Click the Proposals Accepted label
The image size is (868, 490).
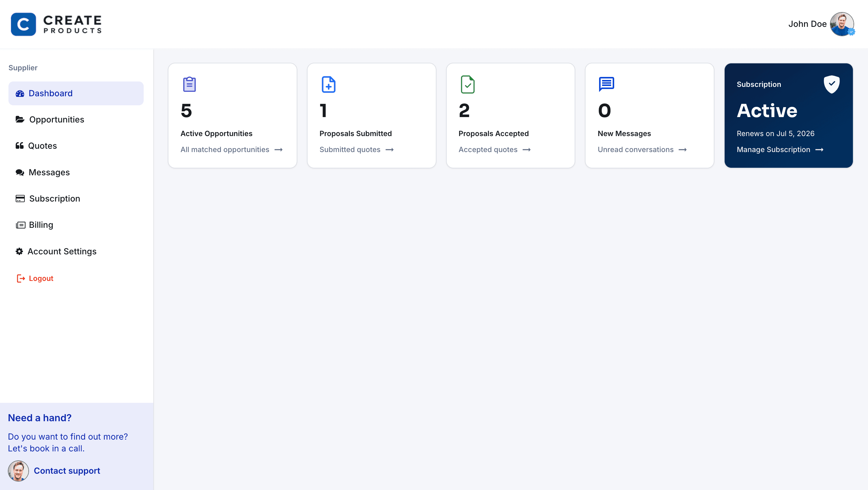494,134
